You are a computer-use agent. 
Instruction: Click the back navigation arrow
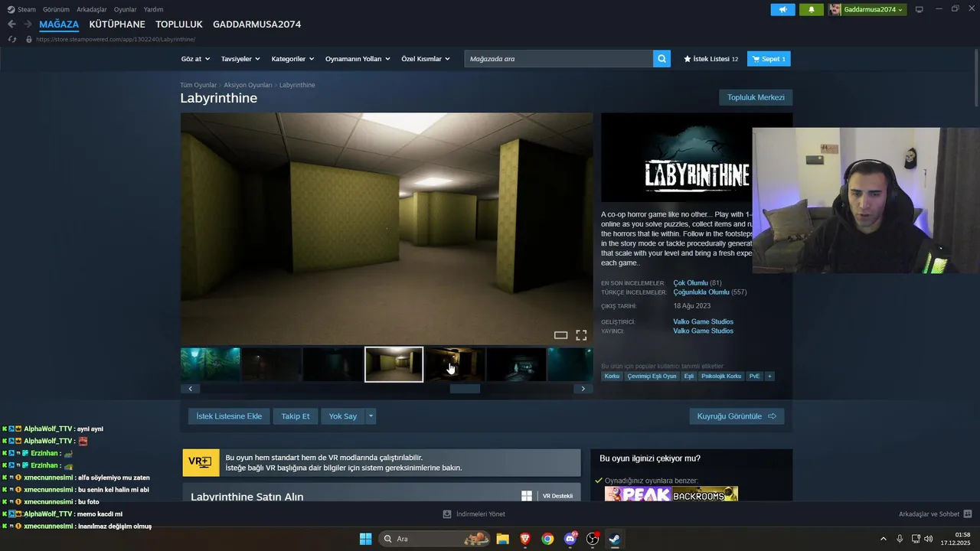[x=11, y=24]
